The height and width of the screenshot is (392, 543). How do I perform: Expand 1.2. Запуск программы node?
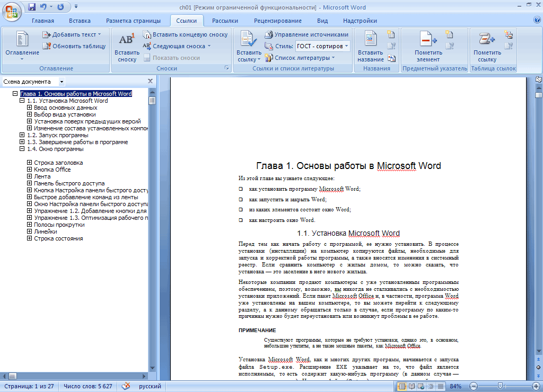click(x=22, y=135)
